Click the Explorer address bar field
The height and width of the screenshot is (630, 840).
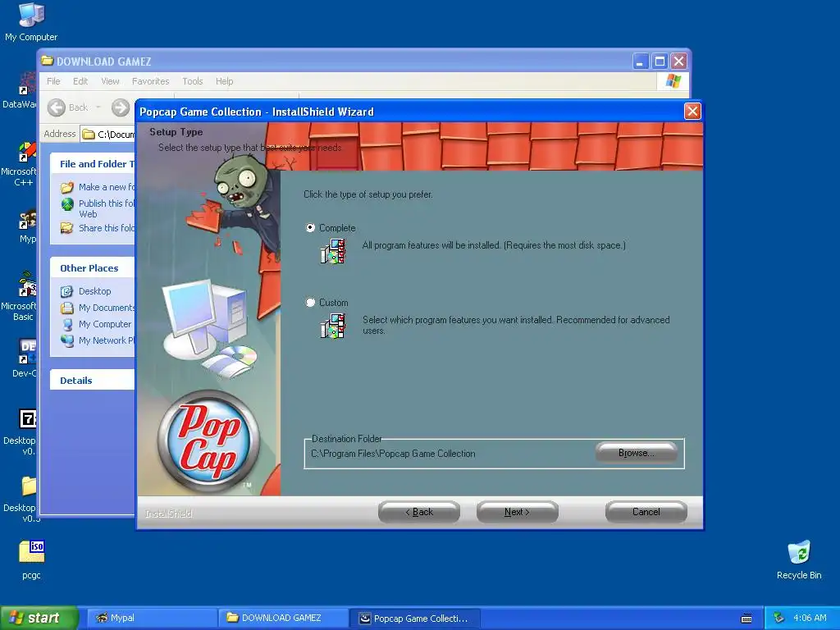pos(108,134)
